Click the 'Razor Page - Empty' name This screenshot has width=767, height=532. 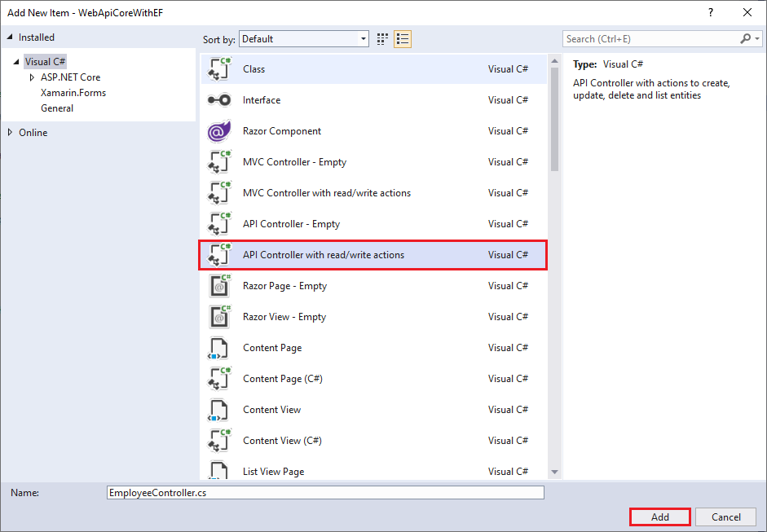pos(284,286)
